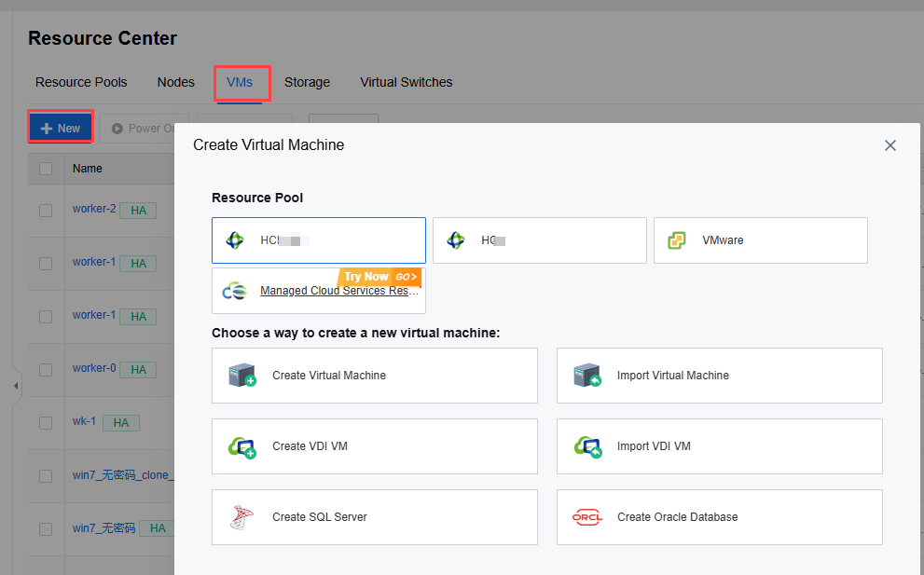Click the VMware resource pool icon
The width and height of the screenshot is (924, 575).
click(x=677, y=240)
